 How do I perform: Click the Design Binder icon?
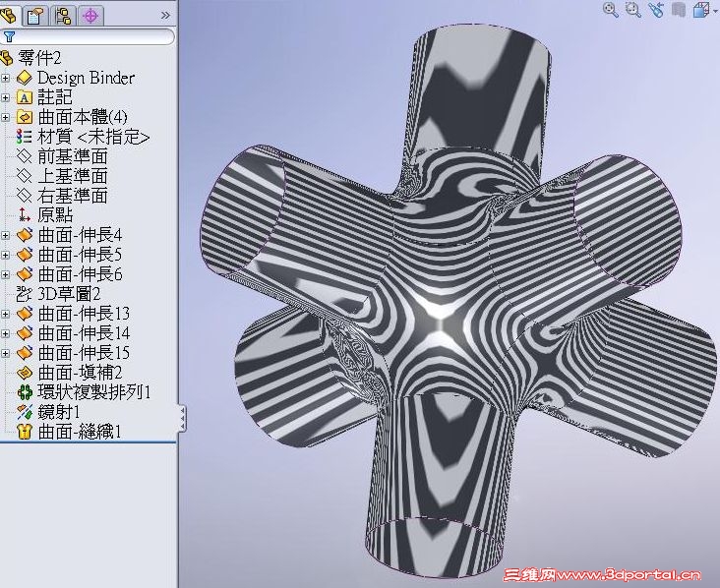(25, 78)
